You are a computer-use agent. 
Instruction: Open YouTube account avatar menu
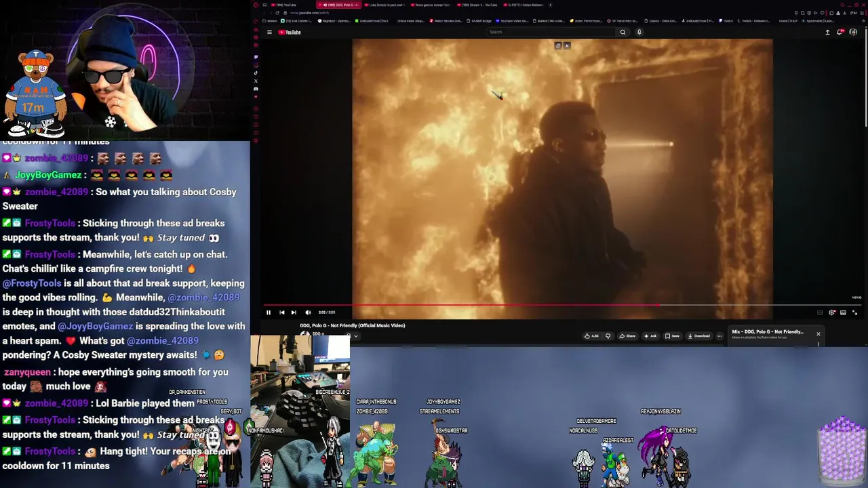853,32
